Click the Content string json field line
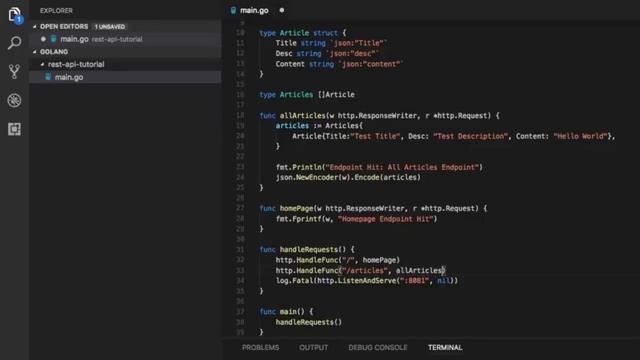 tap(339, 64)
